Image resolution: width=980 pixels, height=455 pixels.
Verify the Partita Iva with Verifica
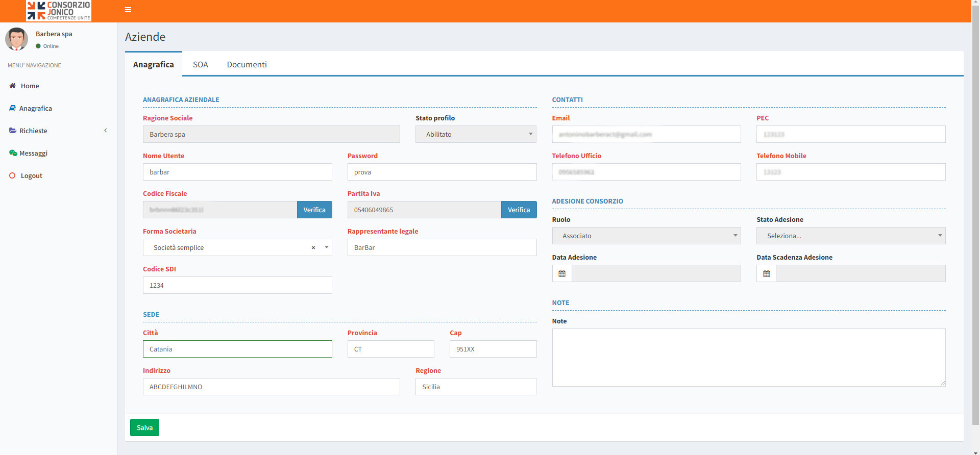pyautogui.click(x=519, y=210)
